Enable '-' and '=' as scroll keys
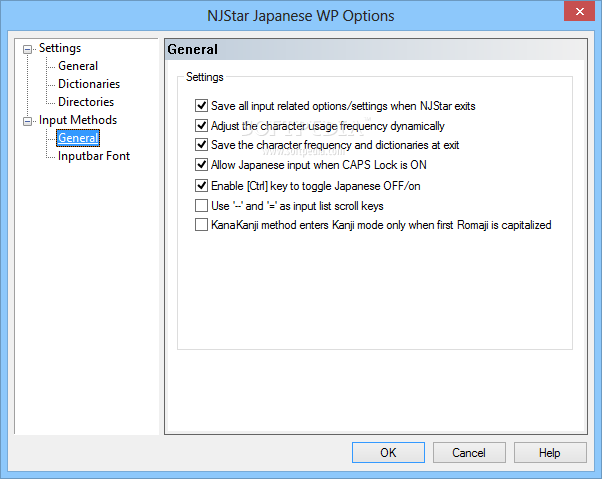The height and width of the screenshot is (479, 602). tap(201, 206)
